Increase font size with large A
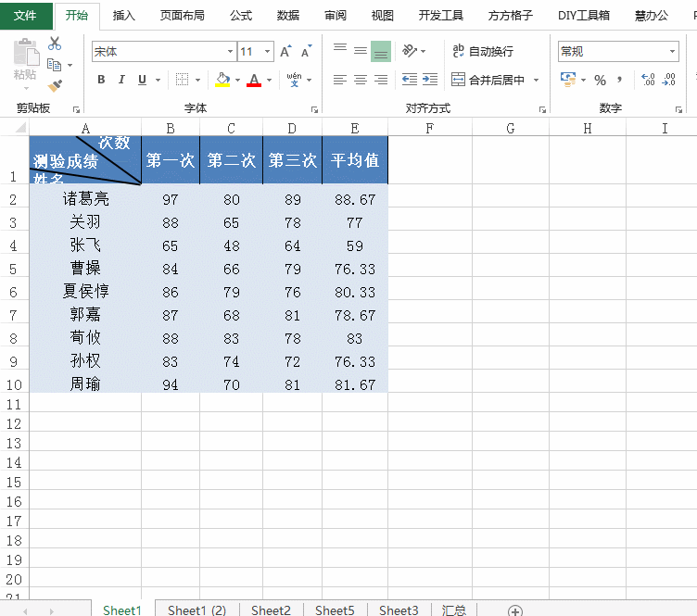The image size is (697, 616). 285,52
